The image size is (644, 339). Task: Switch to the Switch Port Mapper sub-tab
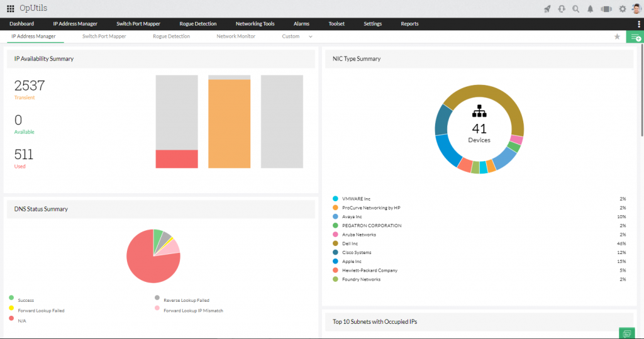coord(104,36)
